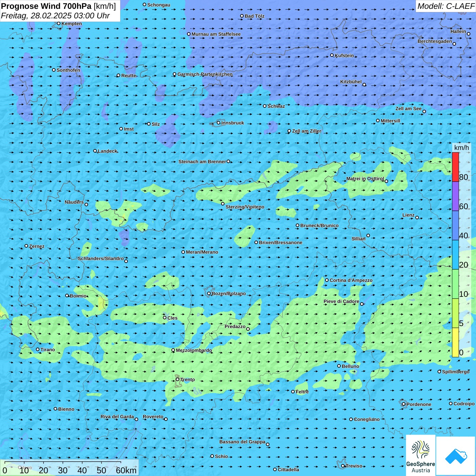
Task: Select the yellow 0–5 km/h legend color
Action: pyautogui.click(x=455, y=342)
